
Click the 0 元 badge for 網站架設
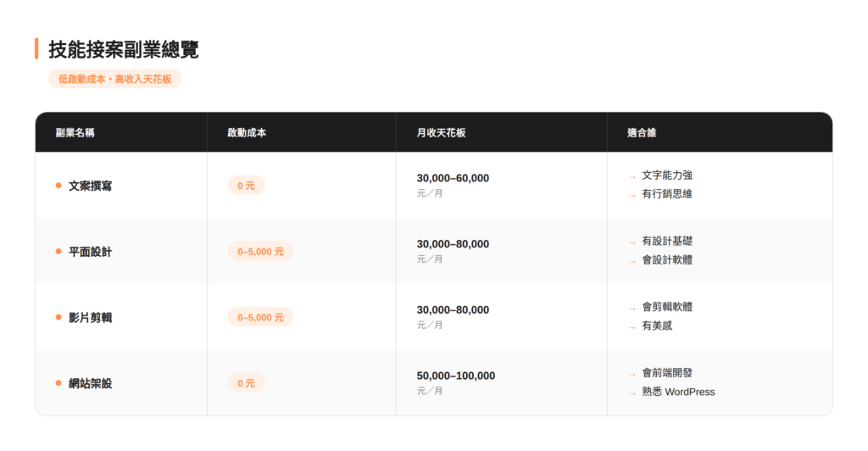[246, 383]
